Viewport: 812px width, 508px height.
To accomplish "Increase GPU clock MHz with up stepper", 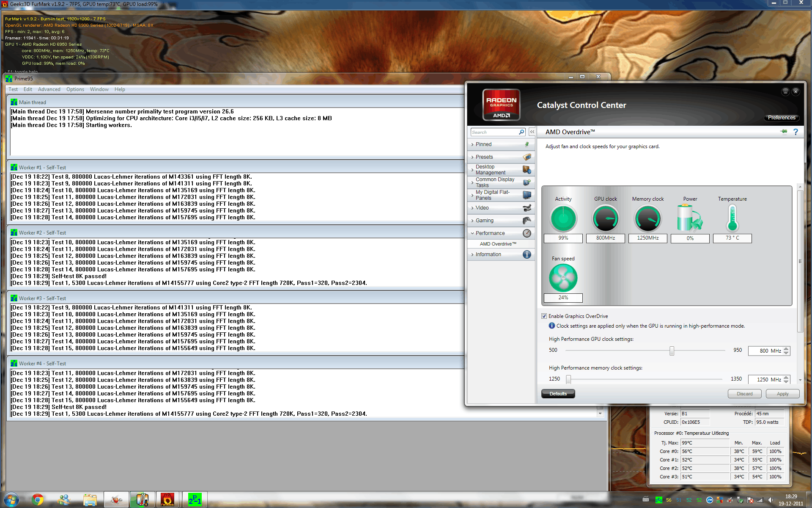I will [x=786, y=348].
